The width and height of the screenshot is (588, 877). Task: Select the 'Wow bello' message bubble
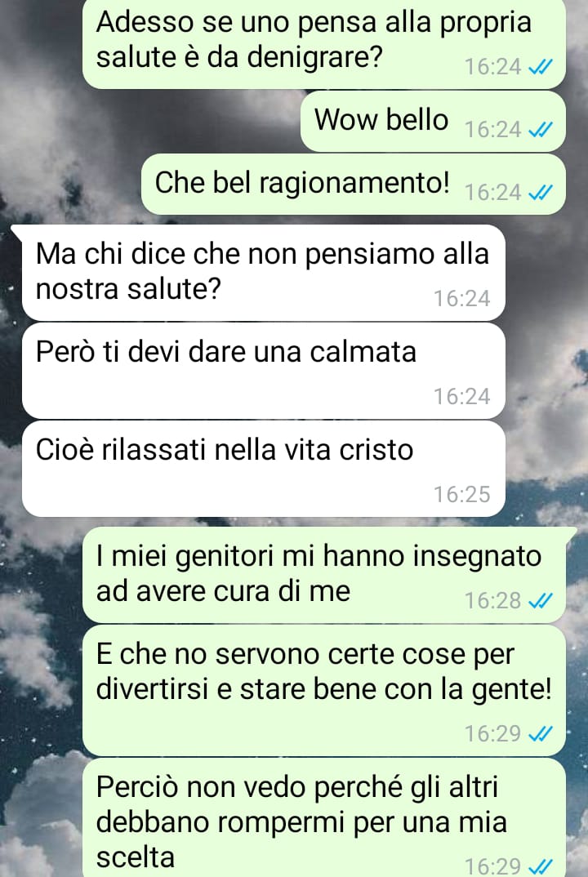click(433, 122)
